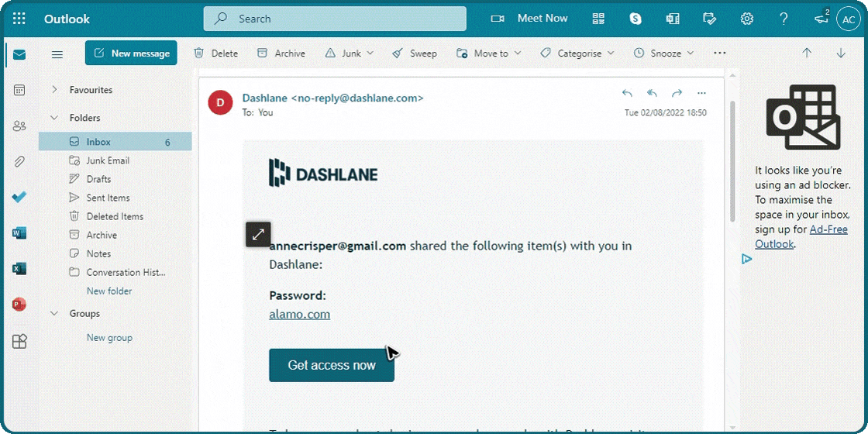This screenshot has width=868, height=434.
Task: Click the Dashlane sender avatar
Action: [220, 102]
